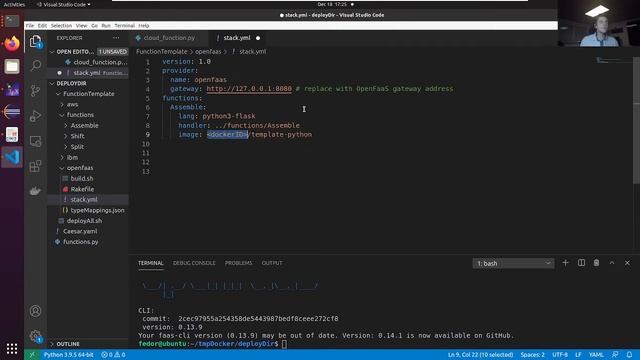
Task: Open the Search view in activity bar
Action: pos(36,65)
